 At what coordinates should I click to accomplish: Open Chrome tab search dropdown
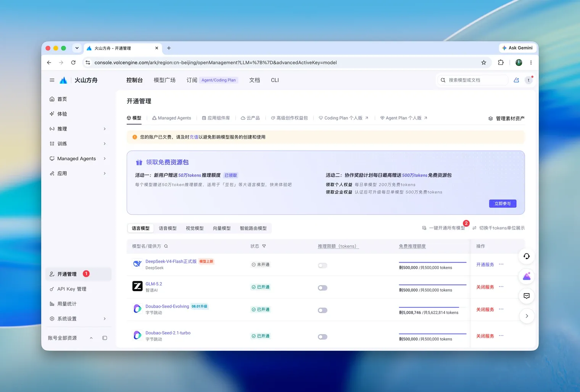point(77,48)
